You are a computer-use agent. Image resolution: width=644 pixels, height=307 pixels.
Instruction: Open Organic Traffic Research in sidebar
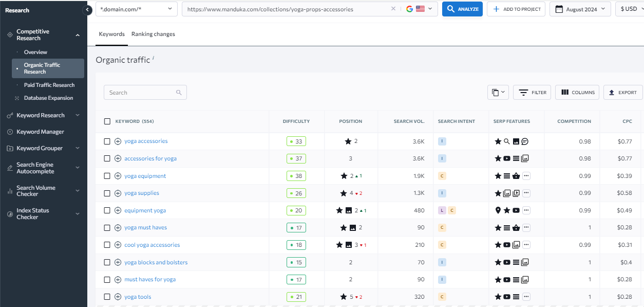[48, 68]
